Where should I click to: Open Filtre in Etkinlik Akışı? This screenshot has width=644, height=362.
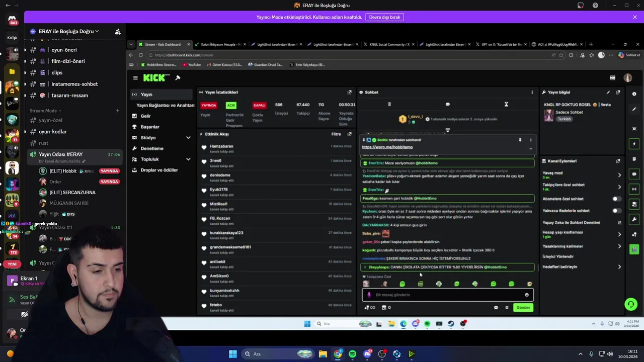pyautogui.click(x=336, y=134)
